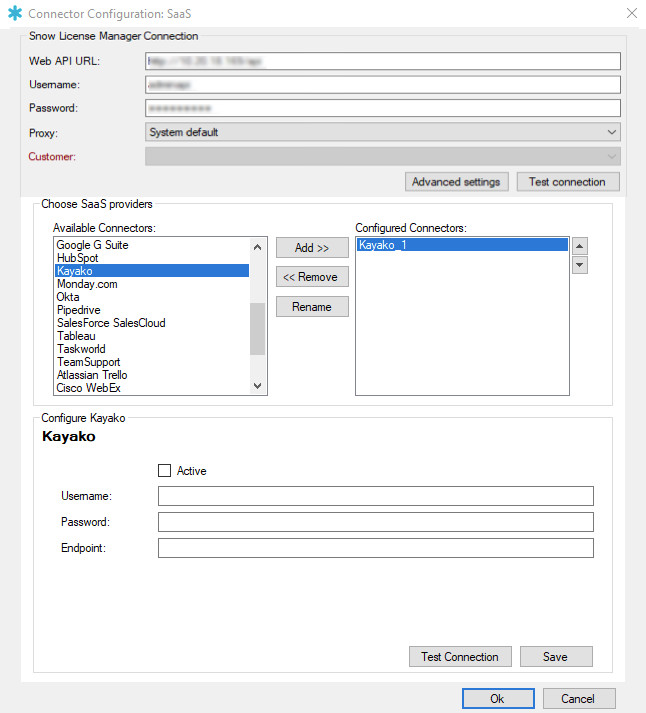Click the Kayako Username input field
The image size is (646, 713).
click(375, 496)
